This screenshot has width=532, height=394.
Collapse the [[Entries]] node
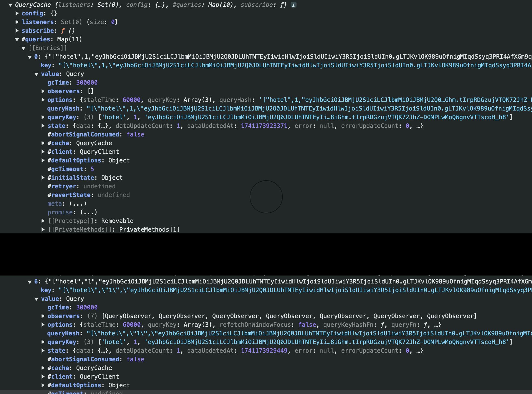24,48
